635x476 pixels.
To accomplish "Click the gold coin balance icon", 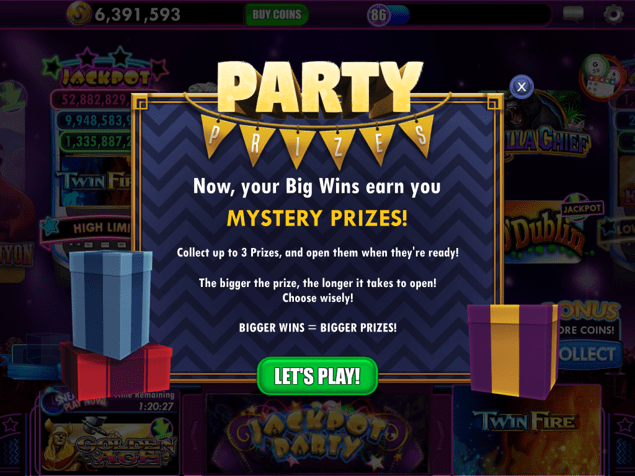I will 79,14.
